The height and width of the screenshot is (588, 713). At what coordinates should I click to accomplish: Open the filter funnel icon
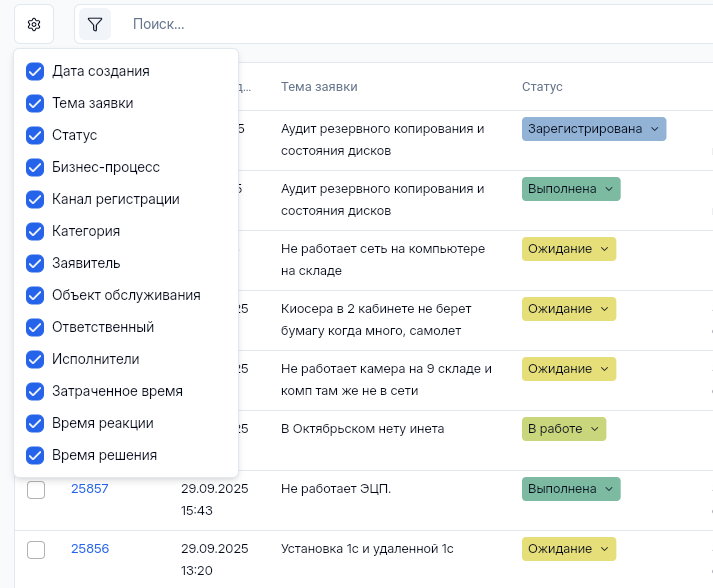(95, 24)
